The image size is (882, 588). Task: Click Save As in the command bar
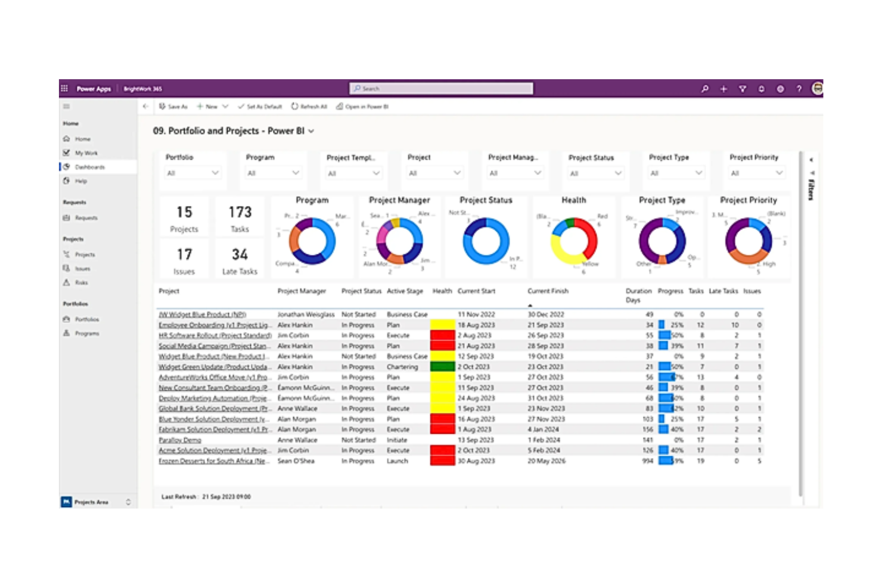tap(173, 107)
